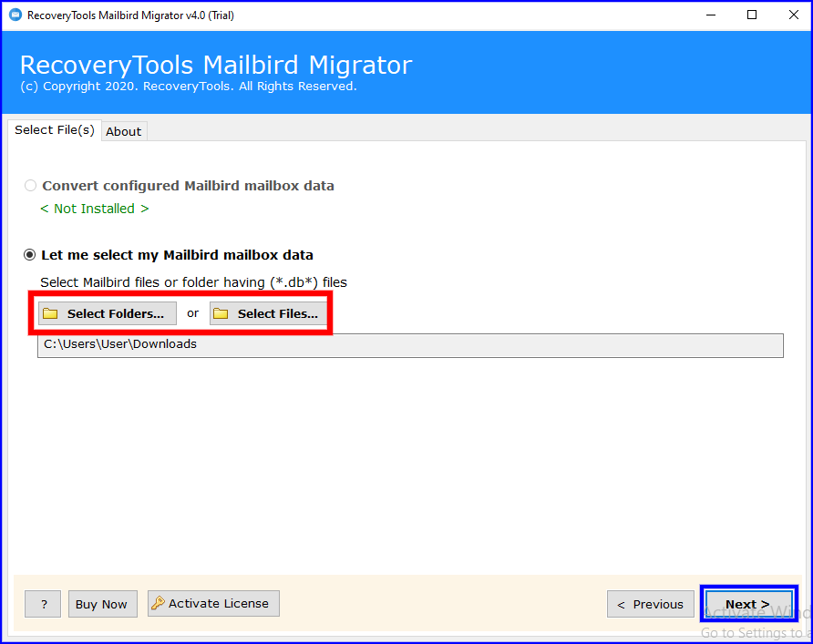Screen dimensions: 813x644
Task: Click the Select Folders button
Action: [108, 313]
